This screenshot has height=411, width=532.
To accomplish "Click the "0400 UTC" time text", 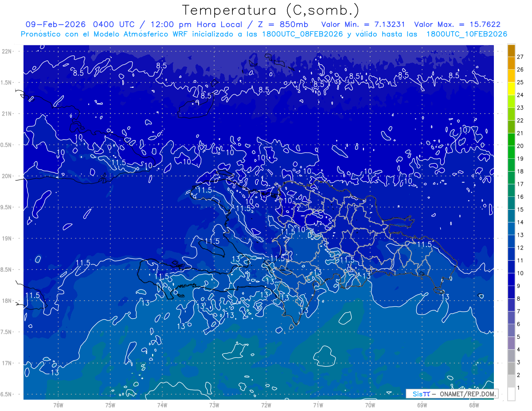I will pos(115,24).
